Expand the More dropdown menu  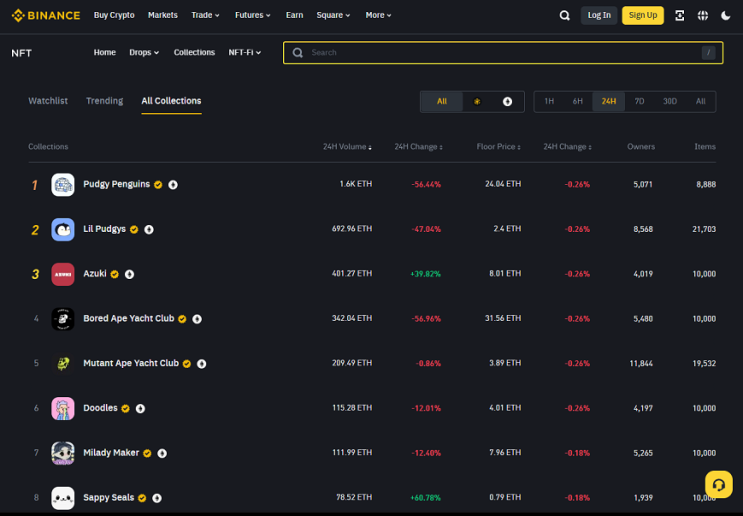378,15
